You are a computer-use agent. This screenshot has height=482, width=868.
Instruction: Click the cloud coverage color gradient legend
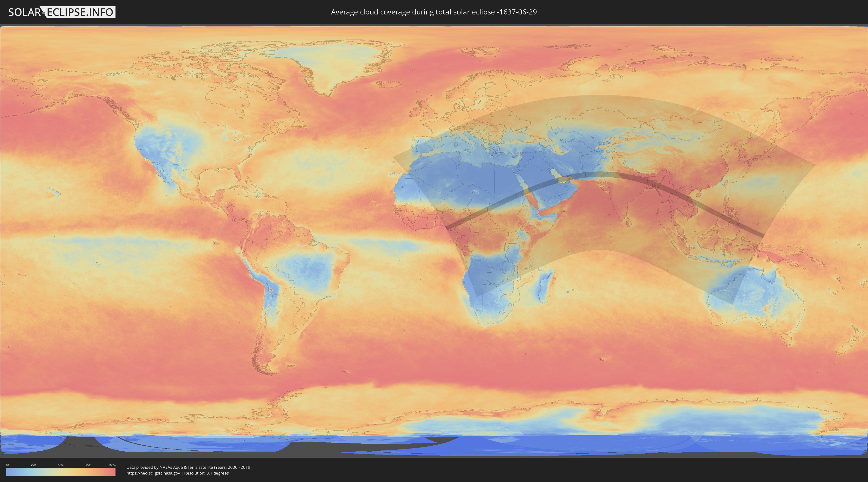click(x=61, y=472)
